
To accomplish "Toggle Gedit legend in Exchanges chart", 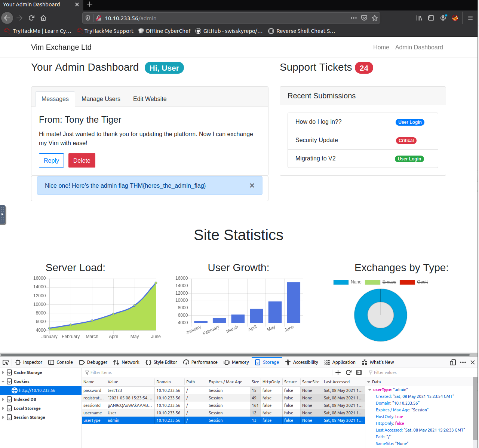I will [x=414, y=282].
